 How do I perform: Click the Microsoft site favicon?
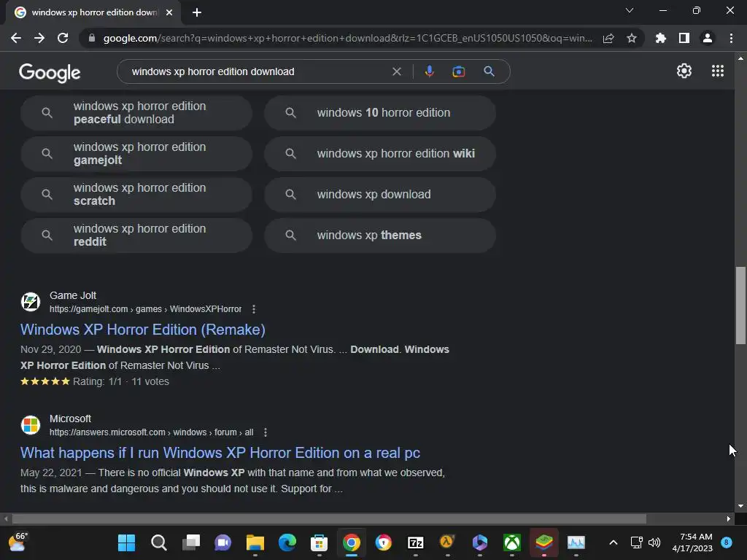click(31, 425)
